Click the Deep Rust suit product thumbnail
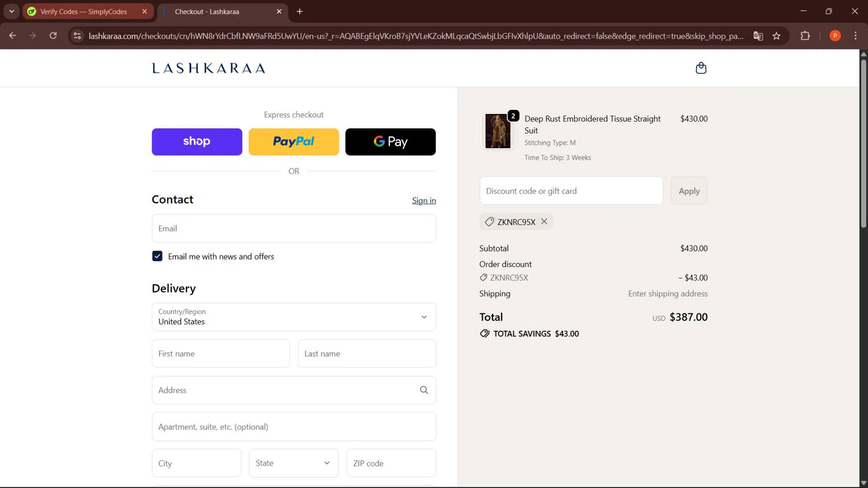Screen dimensions: 868x488 (x=498, y=131)
